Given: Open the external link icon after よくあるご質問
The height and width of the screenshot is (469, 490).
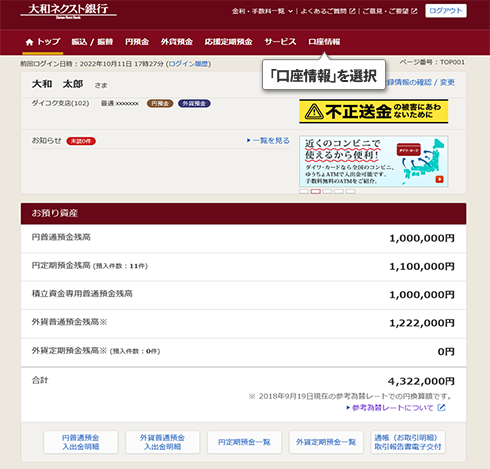Looking at the screenshot, I should (352, 11).
